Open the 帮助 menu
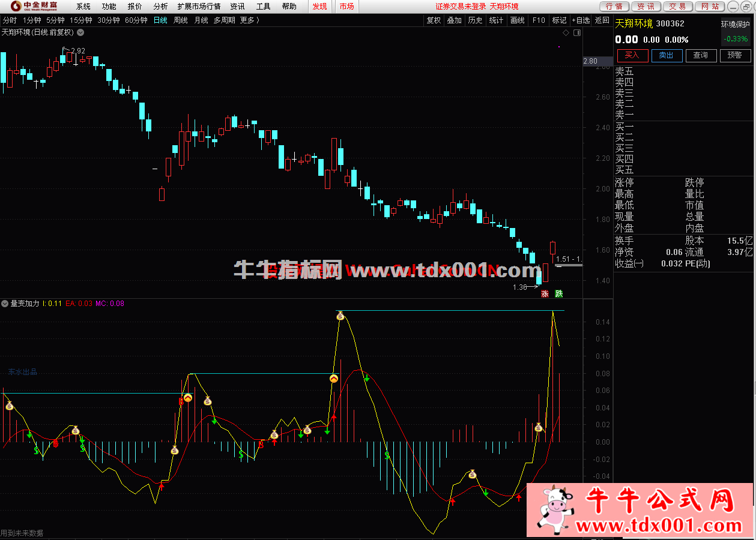 click(289, 7)
